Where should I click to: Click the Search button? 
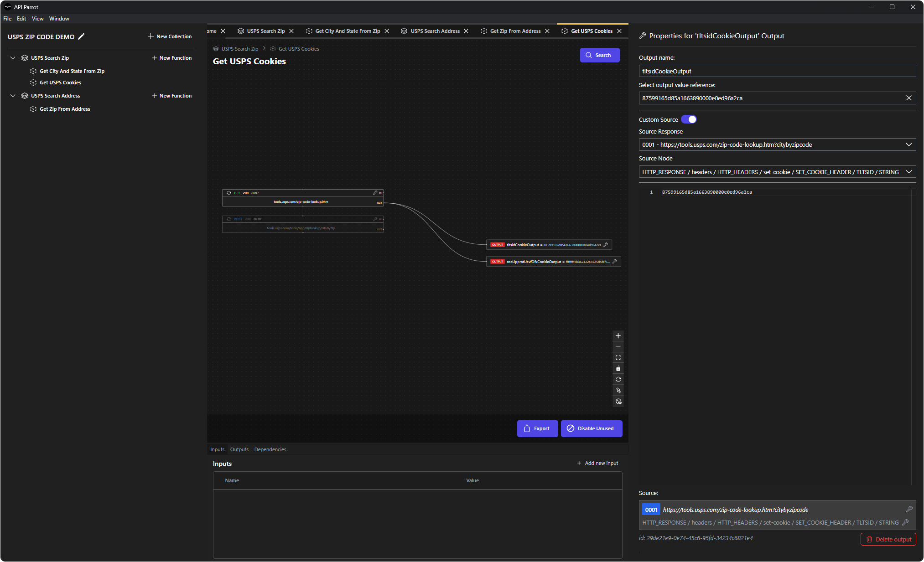point(600,55)
